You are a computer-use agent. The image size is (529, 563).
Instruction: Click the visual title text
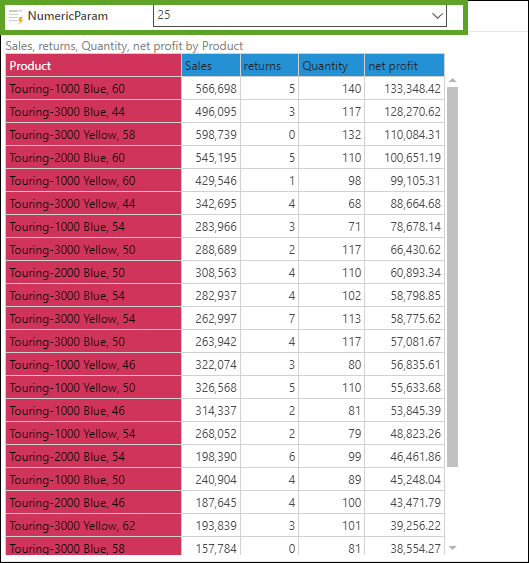click(x=124, y=46)
